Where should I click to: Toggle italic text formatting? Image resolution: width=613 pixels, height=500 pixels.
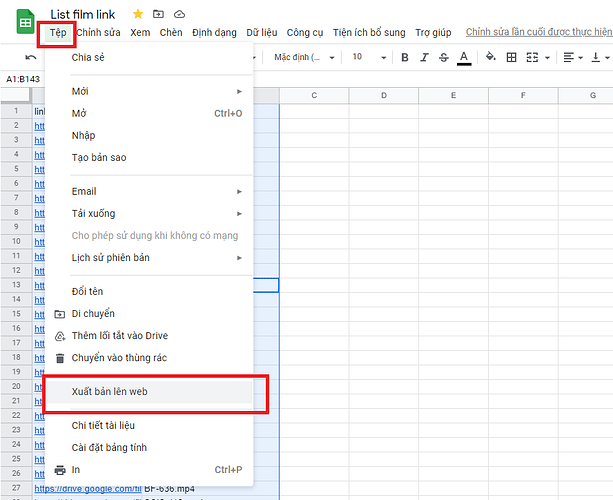coord(424,57)
